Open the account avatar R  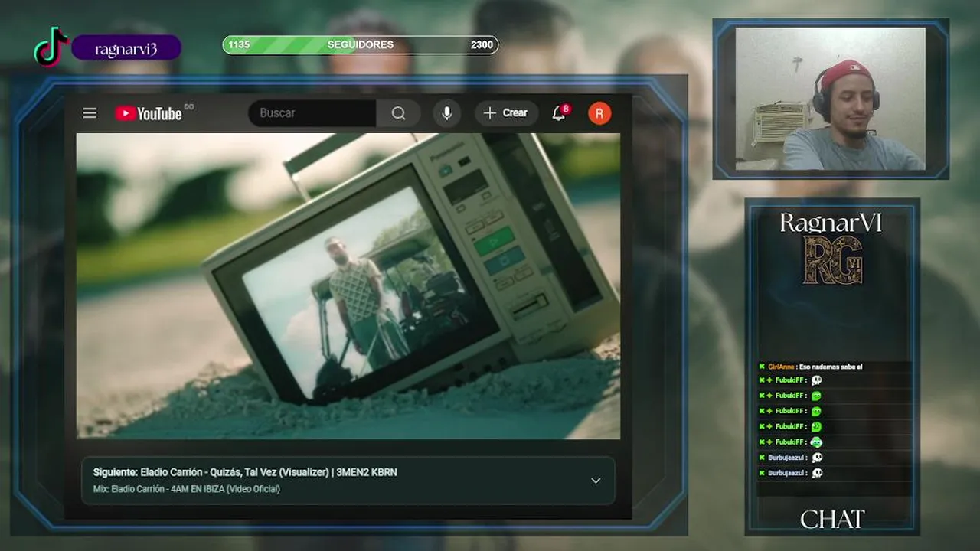click(599, 113)
